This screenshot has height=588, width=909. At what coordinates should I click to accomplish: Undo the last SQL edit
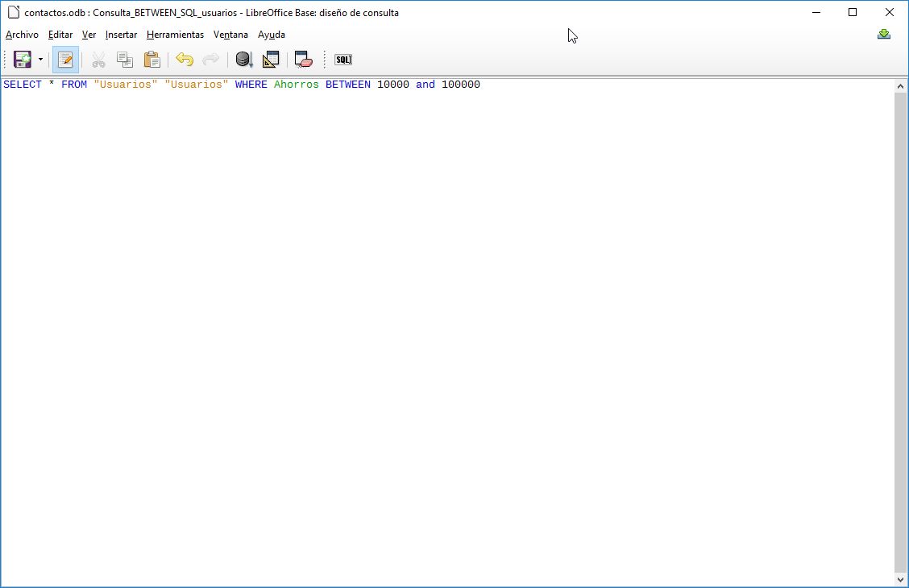point(185,59)
